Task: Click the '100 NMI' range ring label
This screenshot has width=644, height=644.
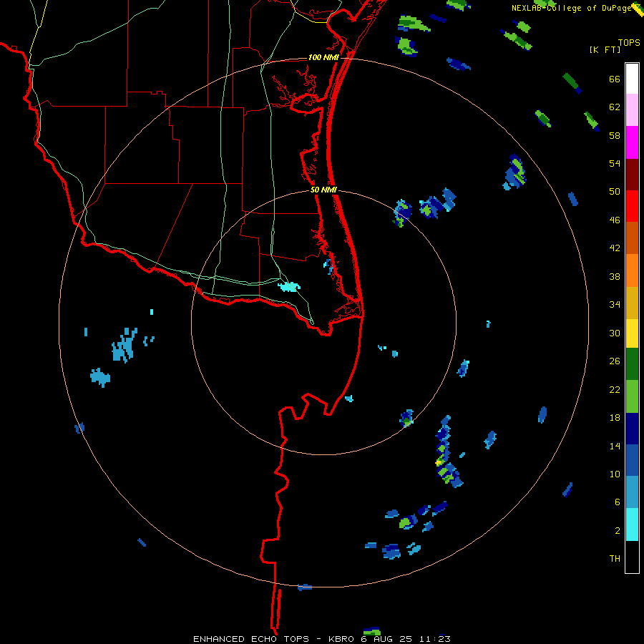Action: coord(323,57)
